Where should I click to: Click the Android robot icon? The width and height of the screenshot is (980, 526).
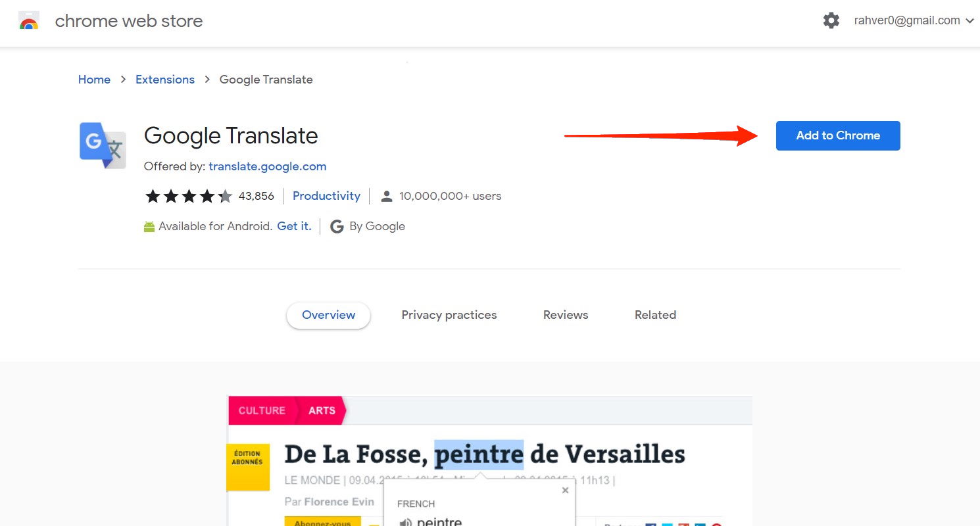click(149, 226)
